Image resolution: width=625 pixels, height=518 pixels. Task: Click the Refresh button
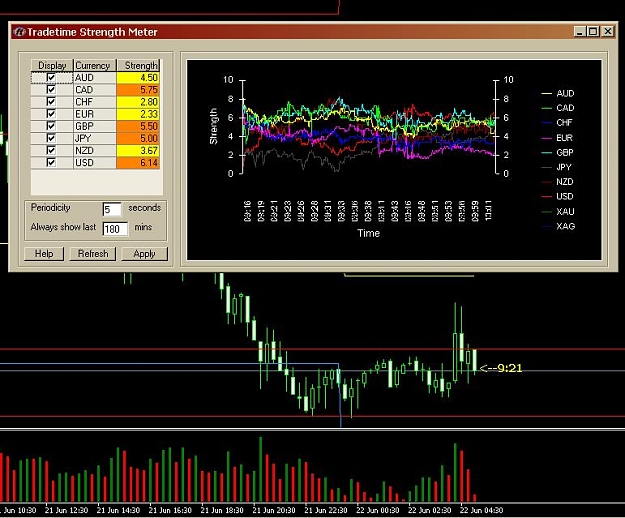pos(93,254)
